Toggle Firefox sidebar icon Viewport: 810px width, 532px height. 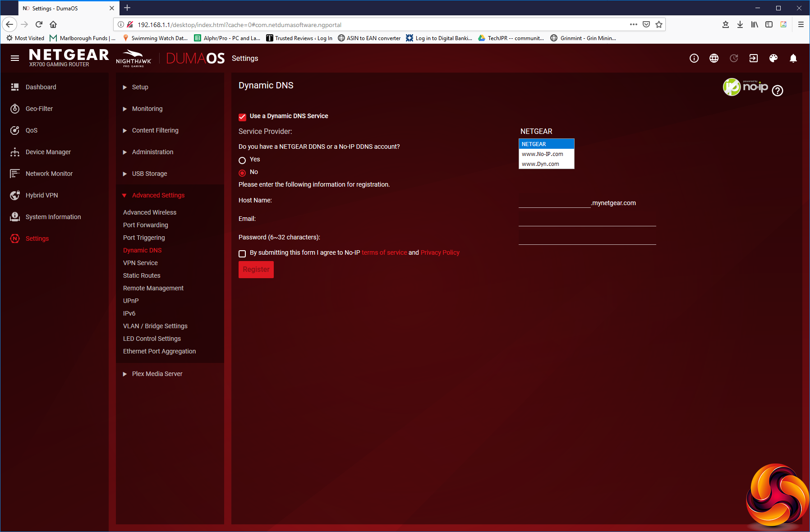(x=769, y=24)
